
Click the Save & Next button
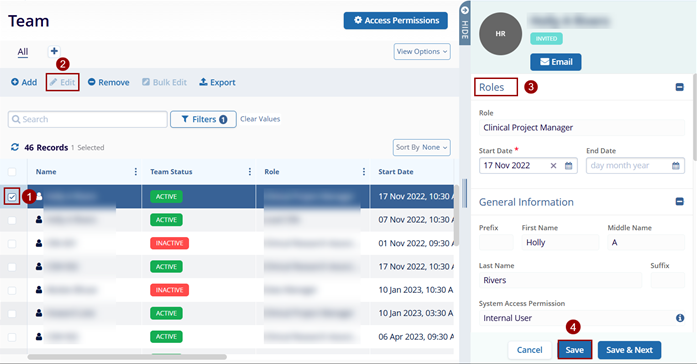coord(629,350)
